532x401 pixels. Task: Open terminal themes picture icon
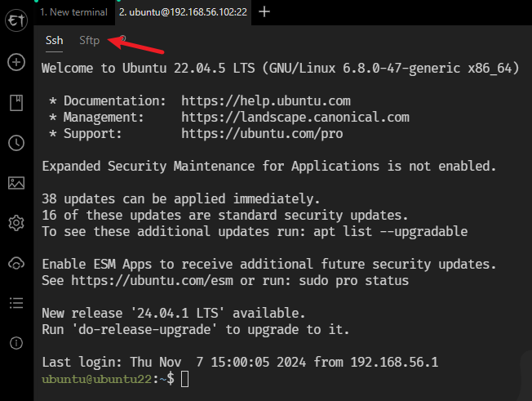click(16, 183)
